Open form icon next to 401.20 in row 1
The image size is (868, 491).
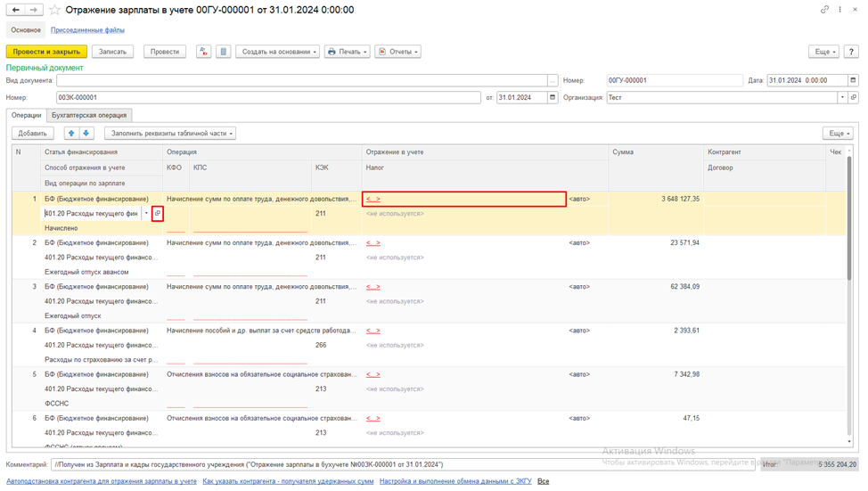[157, 213]
